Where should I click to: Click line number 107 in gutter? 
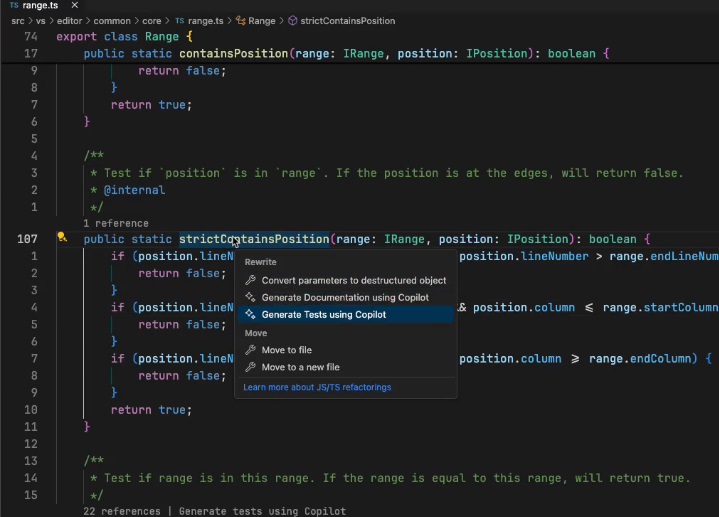pos(28,239)
